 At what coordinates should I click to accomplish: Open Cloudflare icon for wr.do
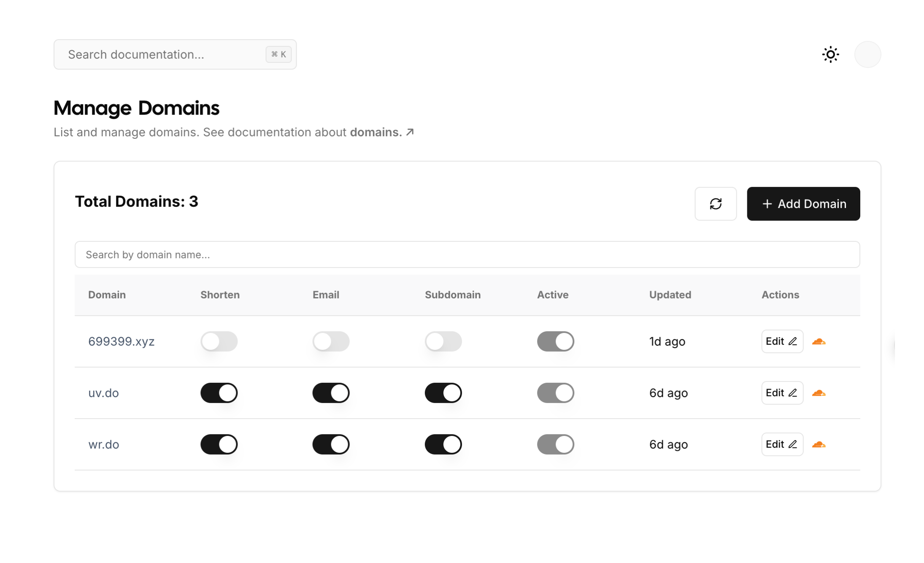819,444
